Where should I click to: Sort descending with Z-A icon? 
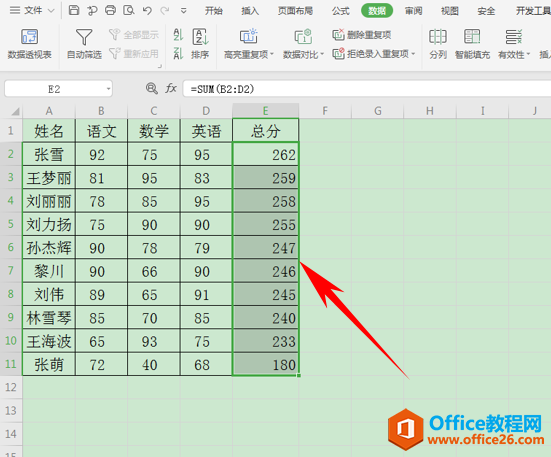click(178, 54)
